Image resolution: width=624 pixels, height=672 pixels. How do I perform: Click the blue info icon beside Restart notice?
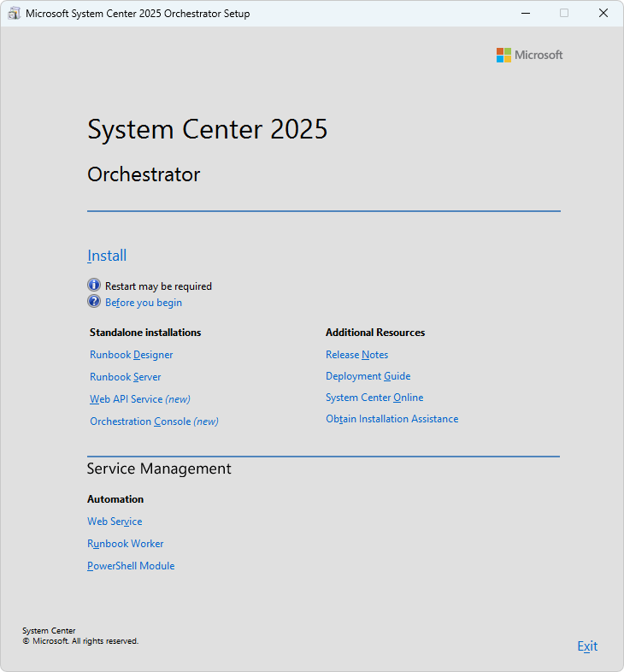[x=94, y=285]
